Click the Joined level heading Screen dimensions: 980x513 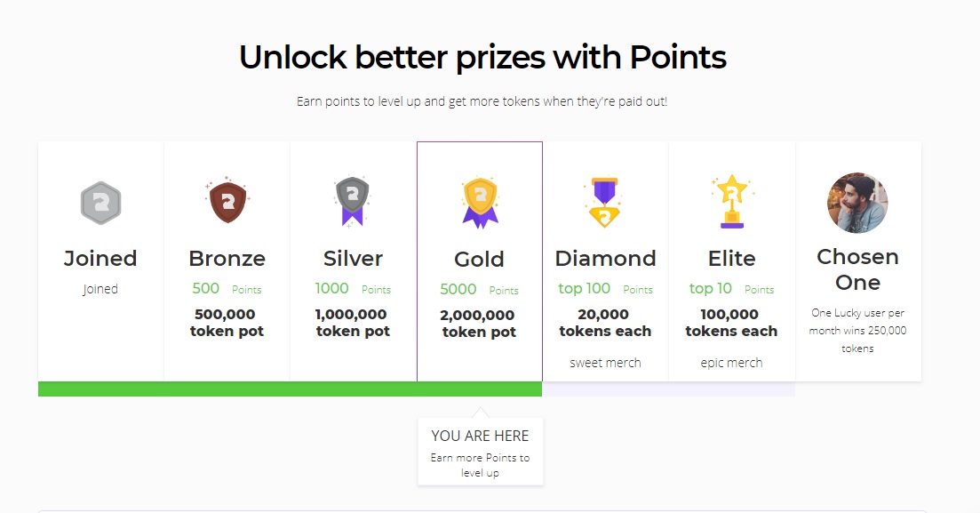pos(100,259)
